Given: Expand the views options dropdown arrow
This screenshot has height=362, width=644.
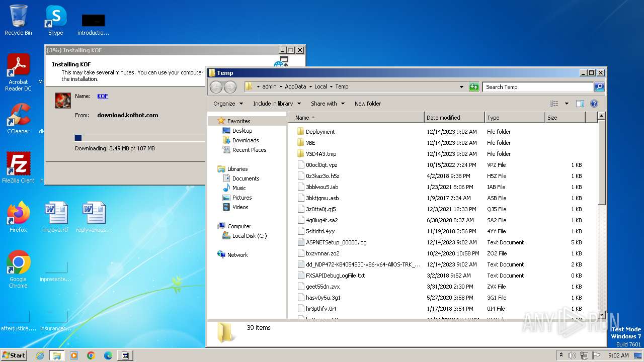Looking at the screenshot, I should tap(567, 104).
